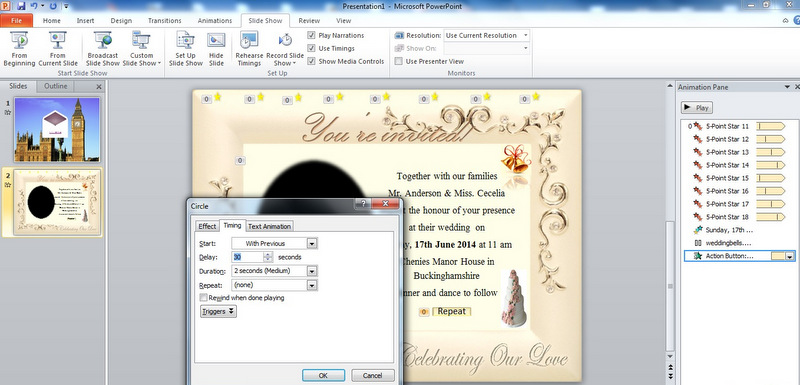This screenshot has width=800, height=385.
Task: Click the Delay seconds input field
Action: pyautogui.click(x=247, y=257)
